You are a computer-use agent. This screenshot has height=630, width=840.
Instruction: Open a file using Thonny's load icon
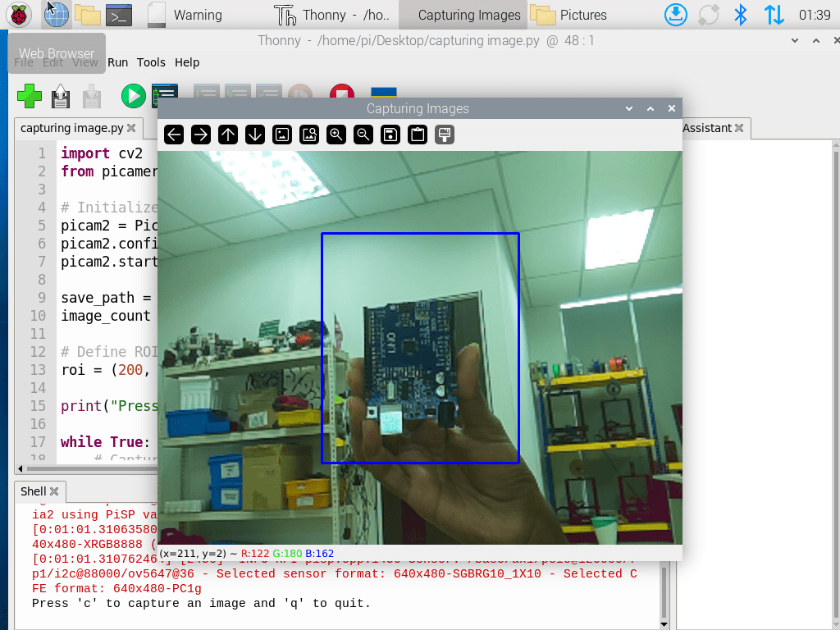(59, 96)
